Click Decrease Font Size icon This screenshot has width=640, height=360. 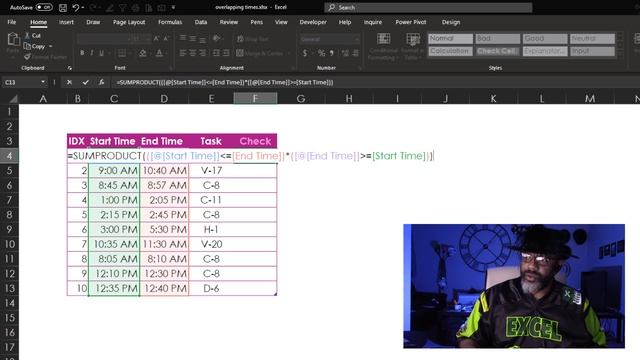click(x=166, y=39)
